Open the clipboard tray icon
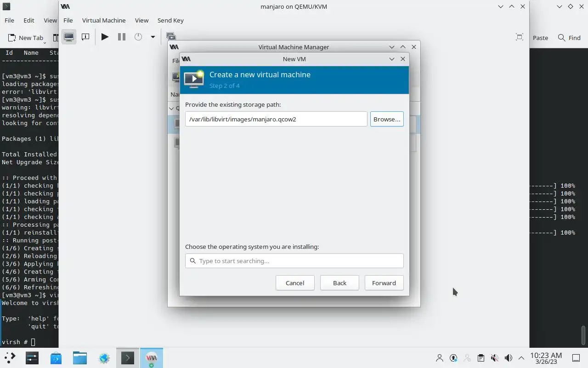The height and width of the screenshot is (368, 588). (481, 358)
